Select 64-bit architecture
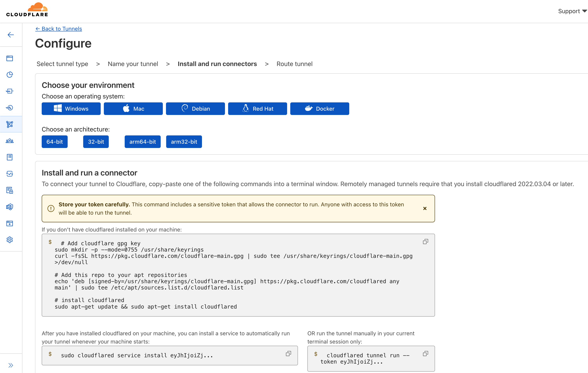 [55, 142]
